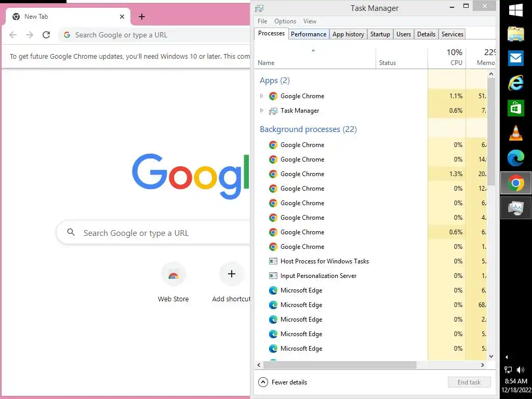Close the New Tab tab in Chrome

click(122, 17)
